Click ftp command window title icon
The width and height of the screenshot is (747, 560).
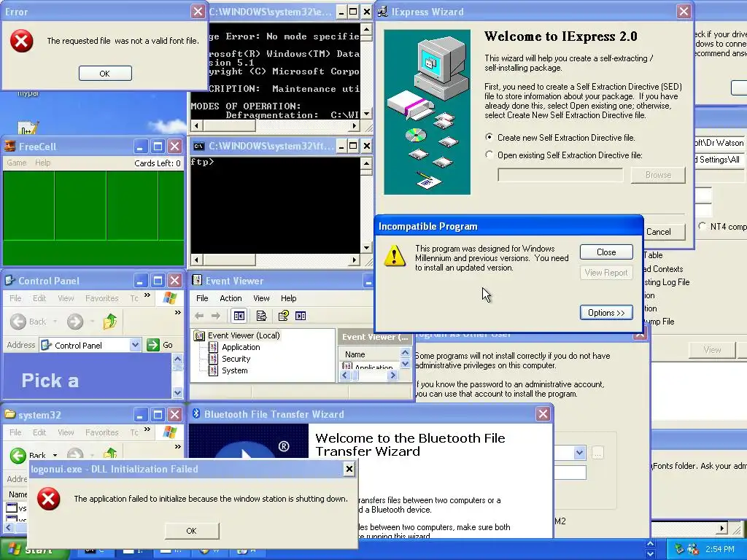(x=198, y=146)
